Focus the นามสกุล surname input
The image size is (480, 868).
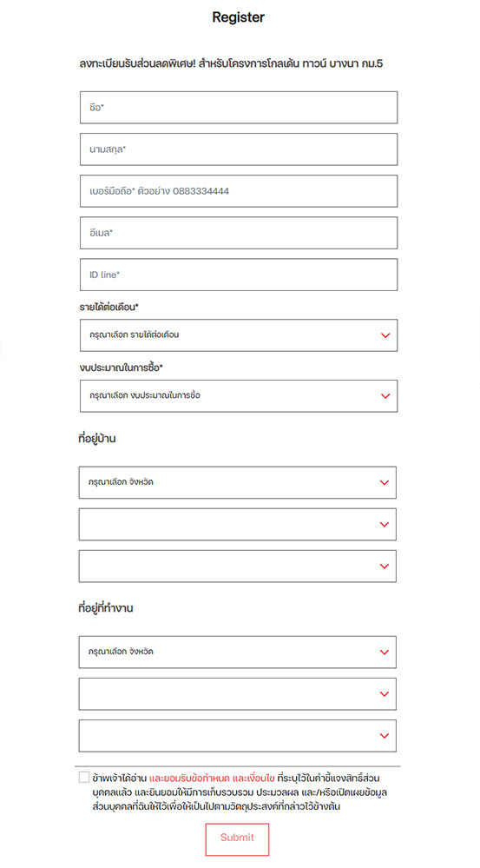point(239,149)
